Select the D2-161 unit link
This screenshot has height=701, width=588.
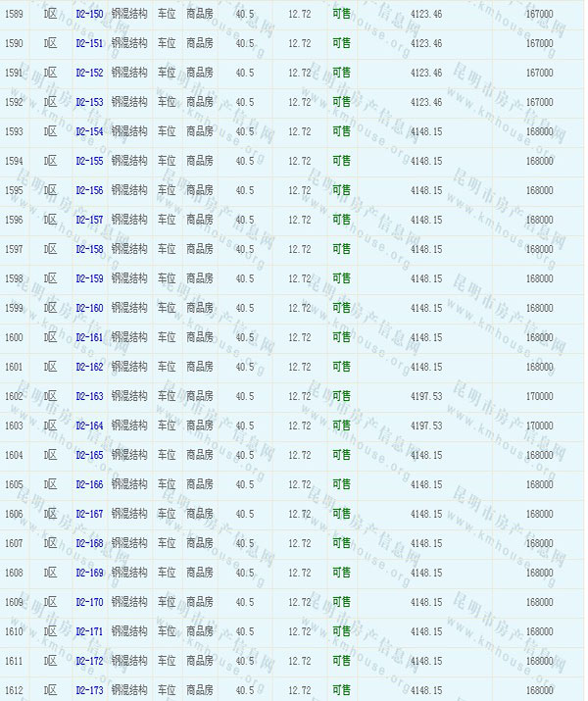tap(89, 338)
